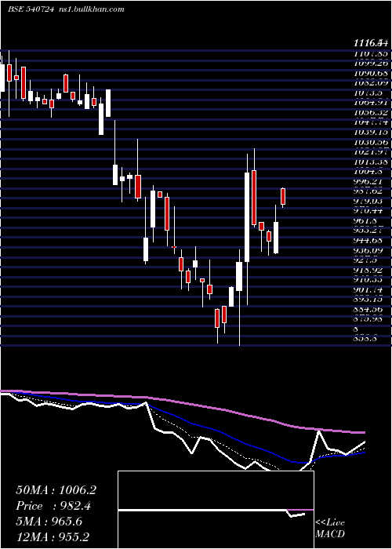Click the ns1.bullkhan.com source label

91,9
